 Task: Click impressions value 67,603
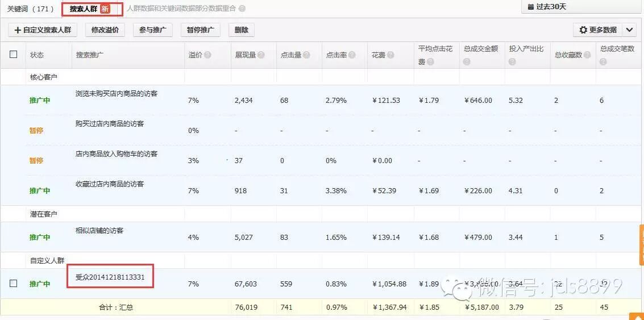tap(246, 284)
